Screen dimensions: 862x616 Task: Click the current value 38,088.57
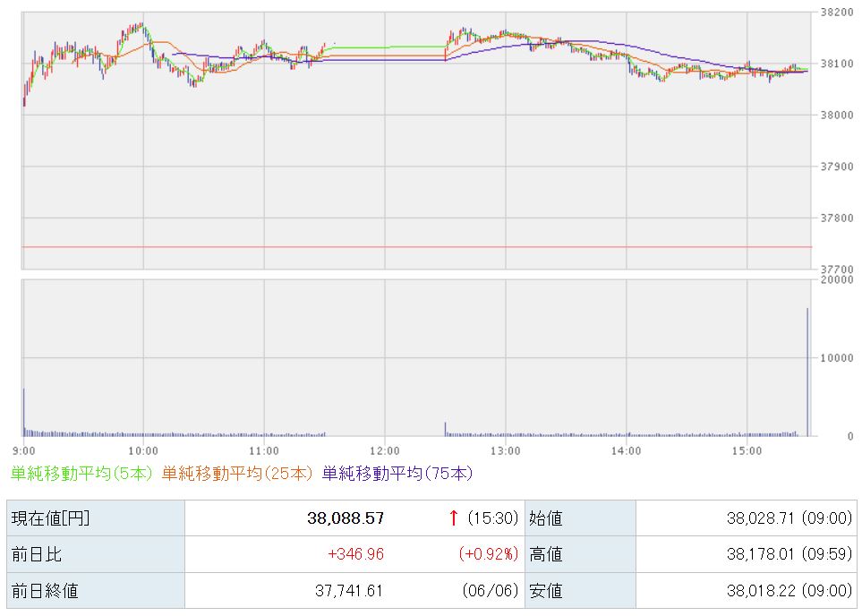pyautogui.click(x=346, y=518)
